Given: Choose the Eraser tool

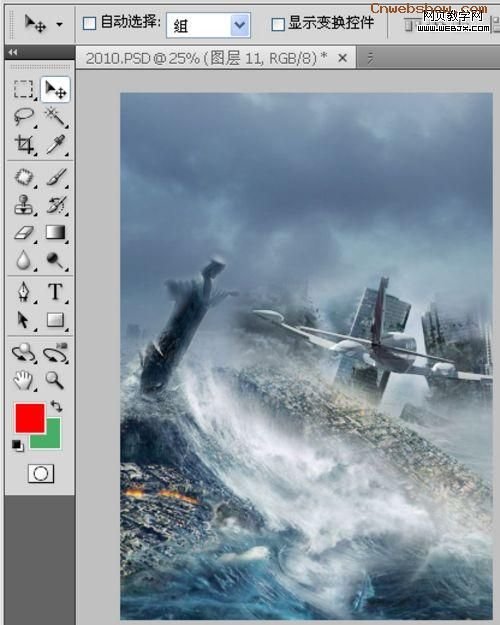Looking at the screenshot, I should click(x=24, y=233).
